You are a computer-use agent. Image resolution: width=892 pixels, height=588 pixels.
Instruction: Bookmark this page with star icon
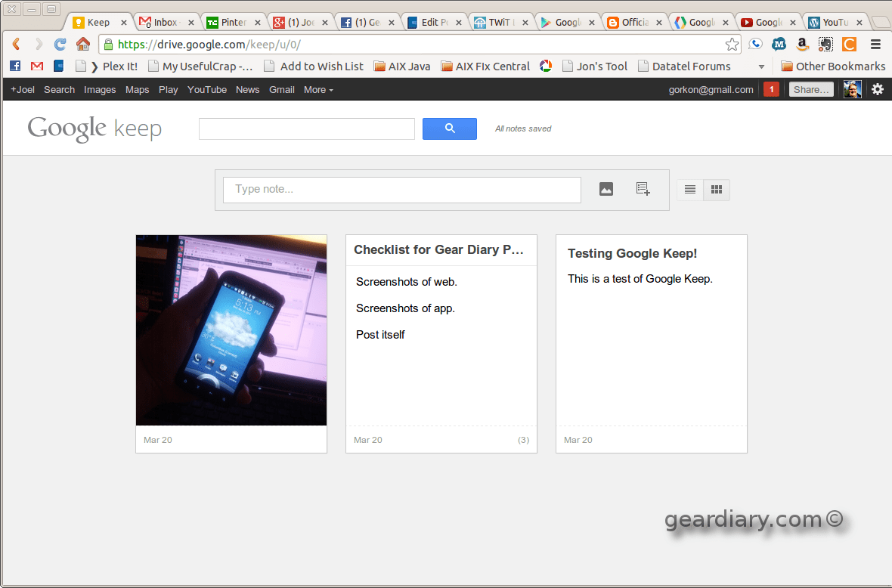pos(732,45)
